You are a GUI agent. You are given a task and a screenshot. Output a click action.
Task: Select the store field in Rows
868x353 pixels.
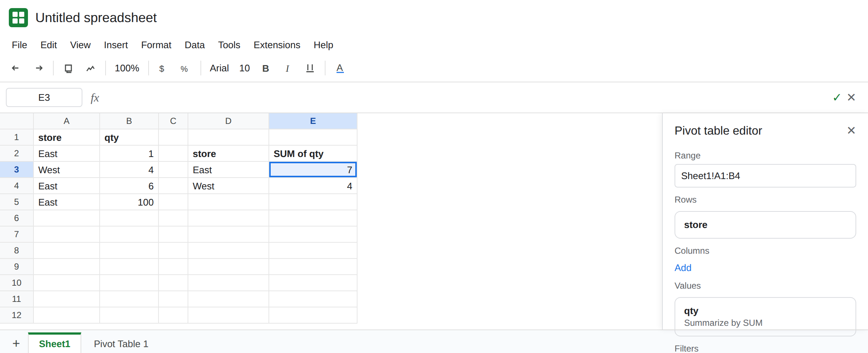pyautogui.click(x=765, y=225)
